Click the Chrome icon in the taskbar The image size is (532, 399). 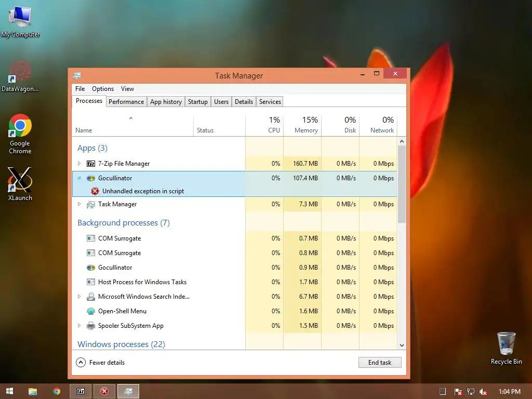coord(57,391)
